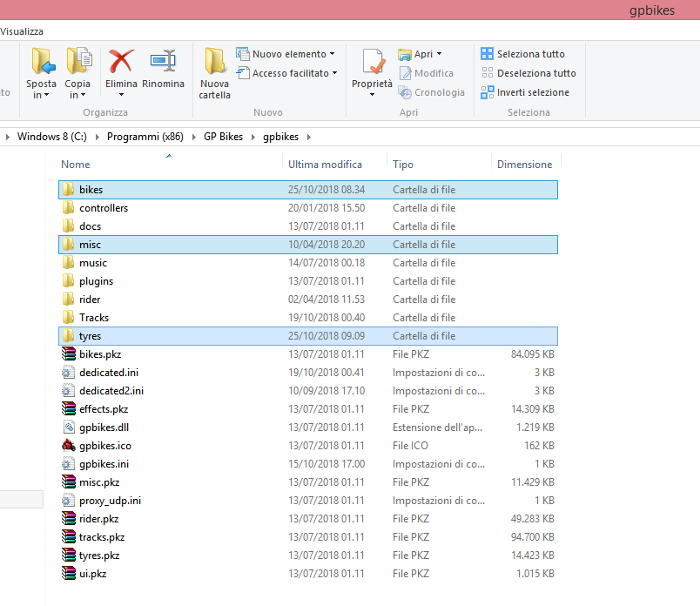Click the Seleziona tutto icon
700x606 pixels.
click(x=487, y=54)
